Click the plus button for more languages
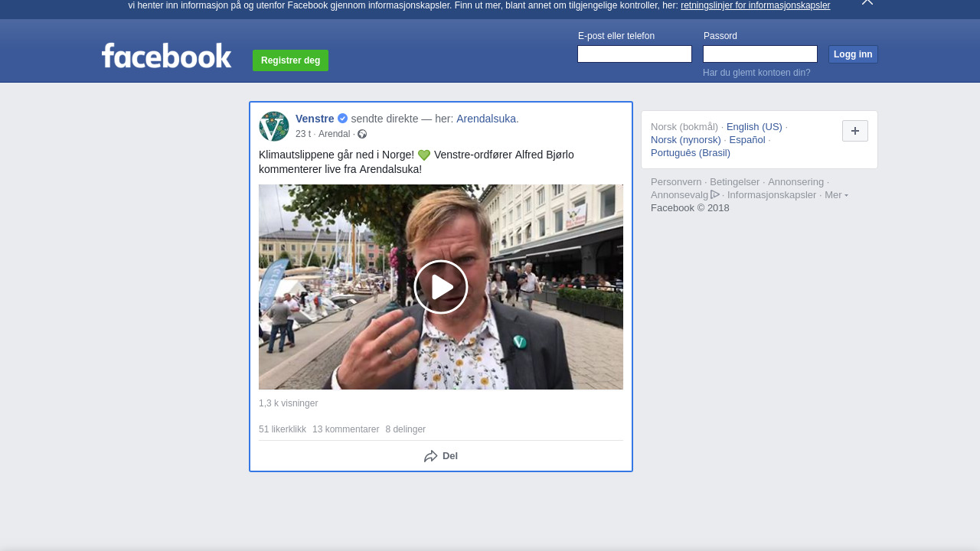 (855, 131)
